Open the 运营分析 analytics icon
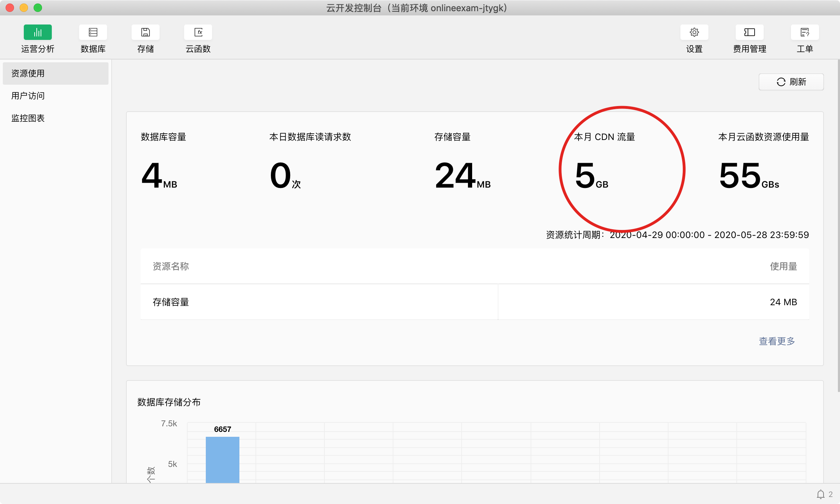Image resolution: width=840 pixels, height=504 pixels. [x=37, y=33]
